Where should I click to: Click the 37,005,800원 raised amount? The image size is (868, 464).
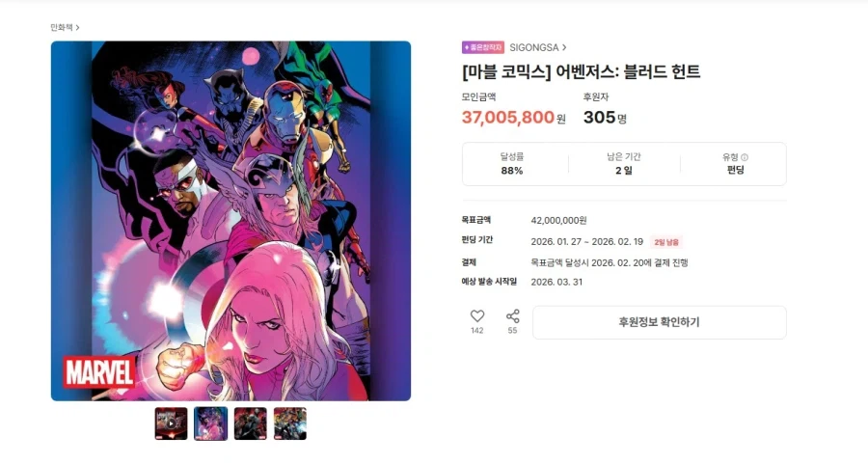tap(514, 118)
